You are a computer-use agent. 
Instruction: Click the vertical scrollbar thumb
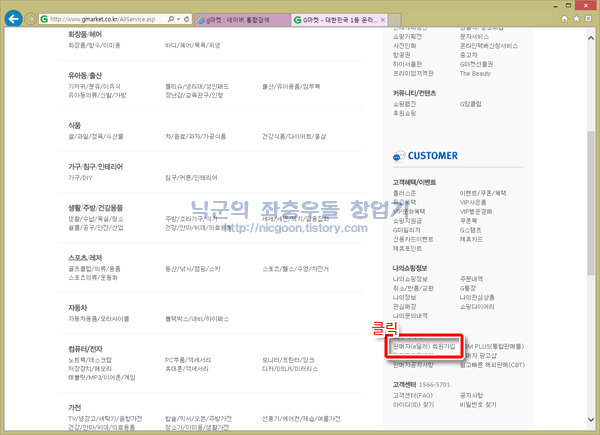(590, 203)
